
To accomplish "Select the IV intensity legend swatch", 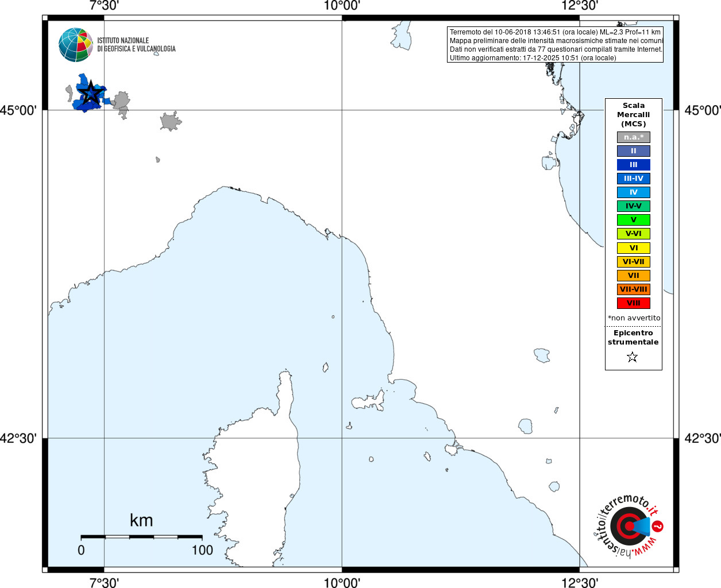I will click(634, 192).
